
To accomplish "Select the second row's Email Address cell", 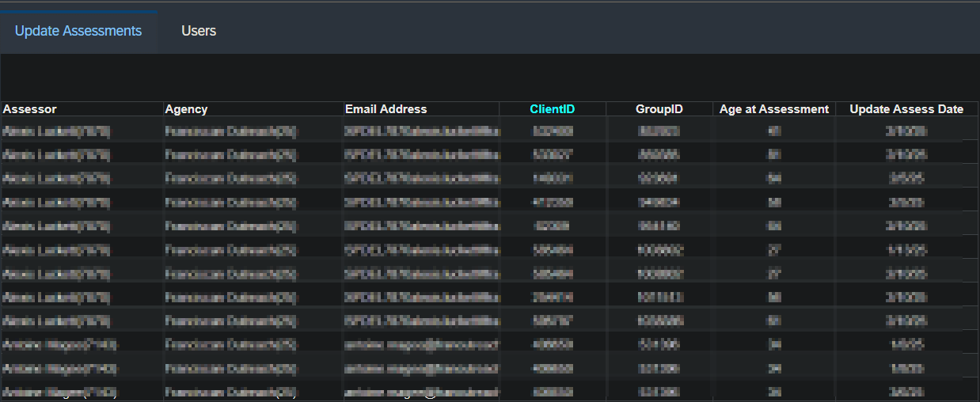I will [422, 154].
